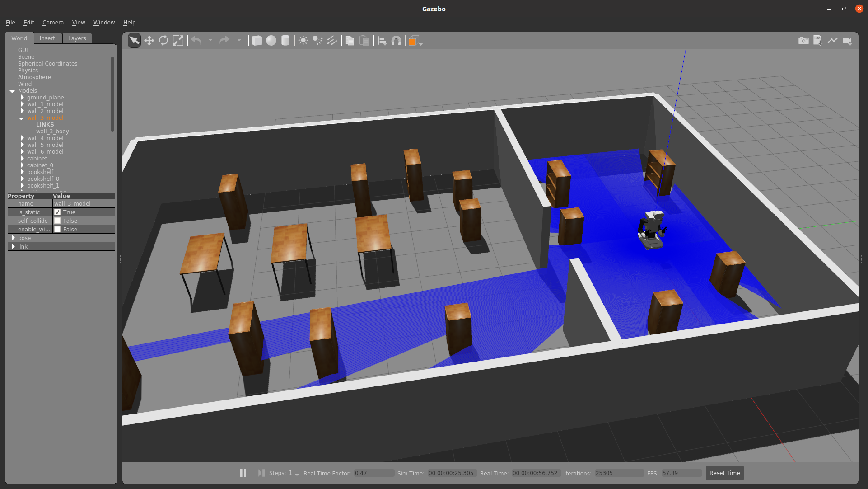Expand the pose property row
Screen dimensions: 868x489
pos(13,238)
